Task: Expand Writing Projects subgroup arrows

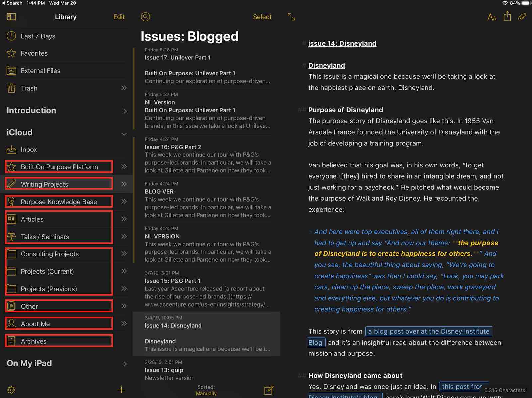Action: [124, 184]
